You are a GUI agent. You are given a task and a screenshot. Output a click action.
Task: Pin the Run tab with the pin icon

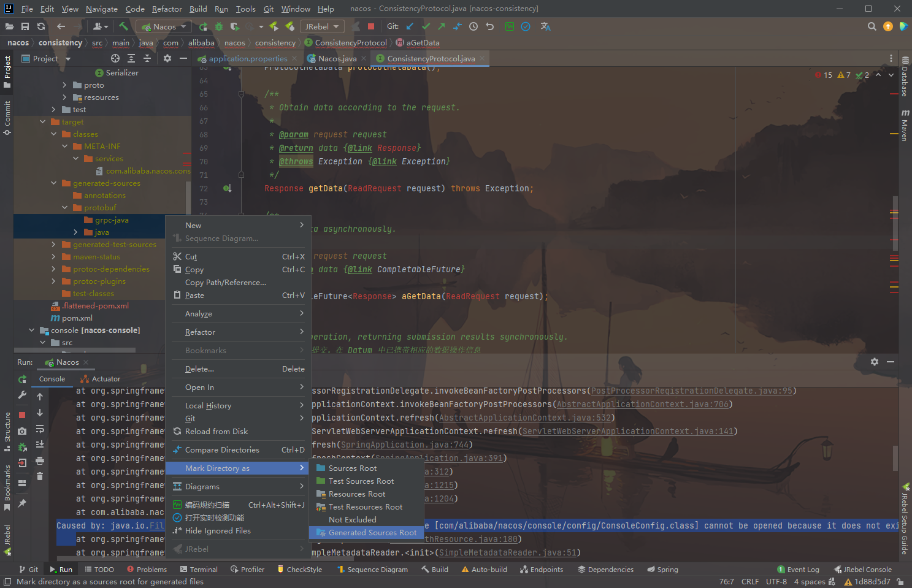click(22, 503)
